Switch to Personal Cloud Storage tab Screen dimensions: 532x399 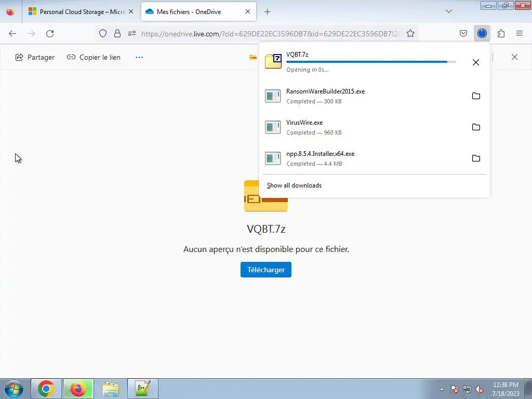click(x=82, y=12)
